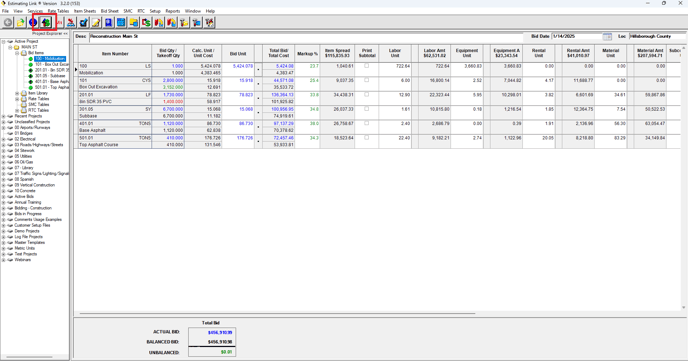Click the Labor Unit column header
Screen dimensions: 688x361
click(x=395, y=54)
